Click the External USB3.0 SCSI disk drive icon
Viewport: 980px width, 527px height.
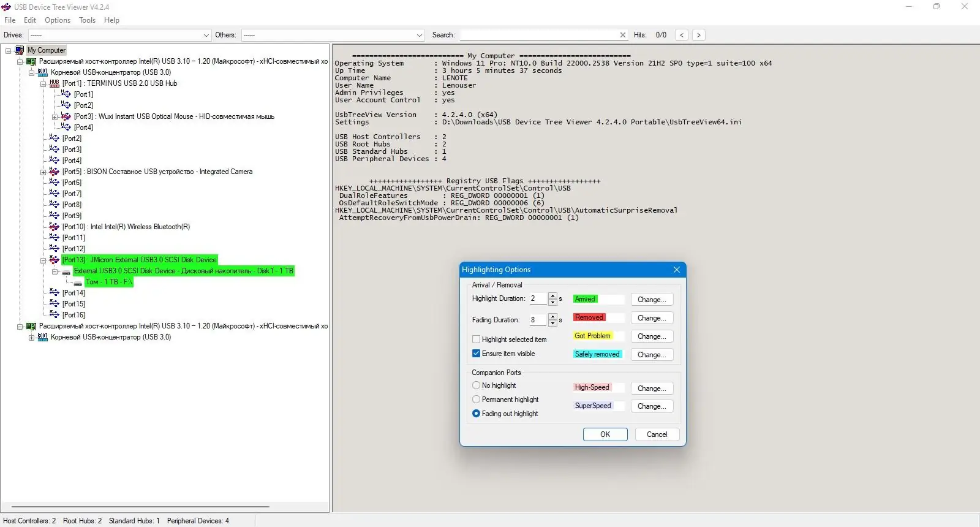pyautogui.click(x=66, y=271)
